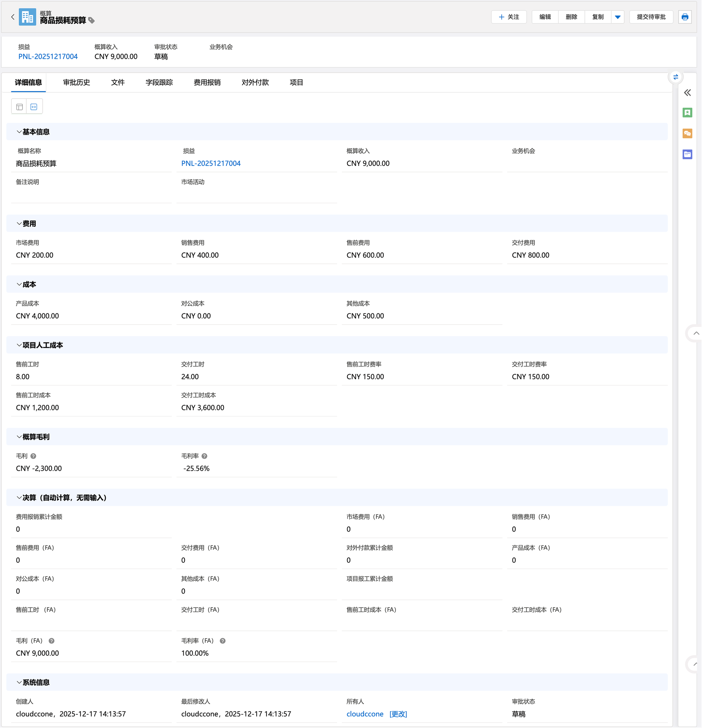This screenshot has height=728, width=702.
Task: Collapse the 项目人工成本 section
Action: (x=19, y=346)
